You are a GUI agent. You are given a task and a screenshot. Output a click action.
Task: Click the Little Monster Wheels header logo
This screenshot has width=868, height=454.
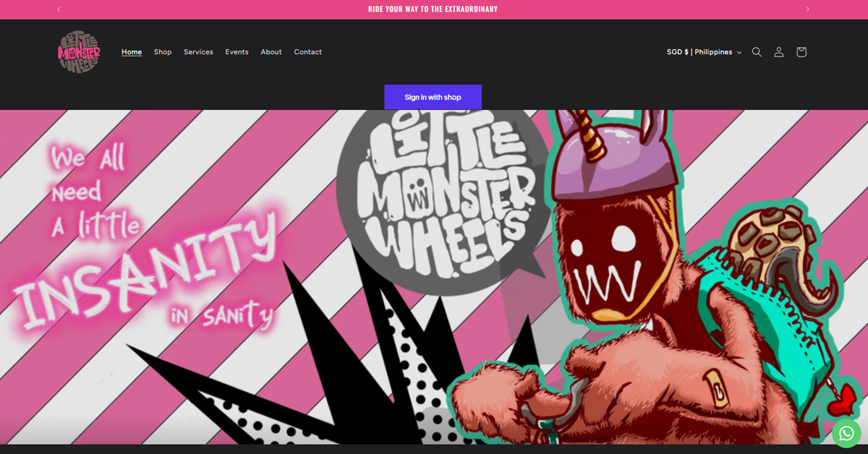(x=79, y=52)
